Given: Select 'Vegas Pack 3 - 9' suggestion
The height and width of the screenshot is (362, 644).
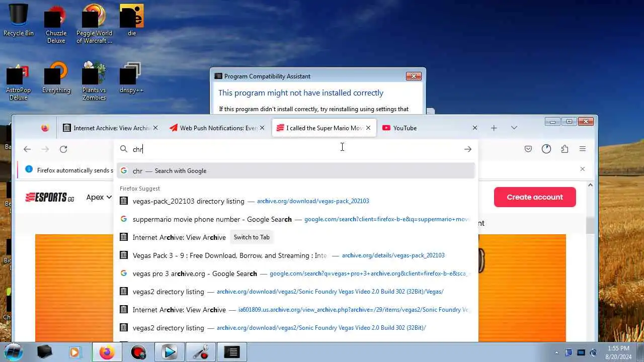Looking at the screenshot, I should (x=296, y=255).
